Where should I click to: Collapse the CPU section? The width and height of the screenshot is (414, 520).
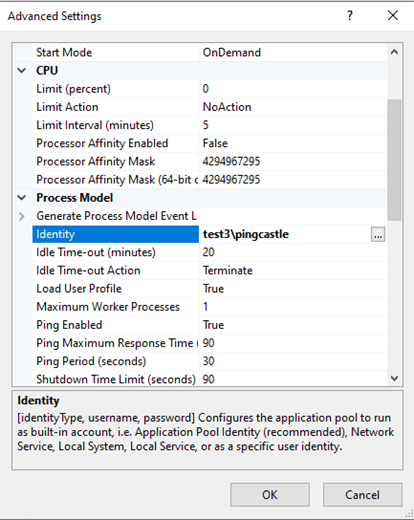pyautogui.click(x=22, y=71)
